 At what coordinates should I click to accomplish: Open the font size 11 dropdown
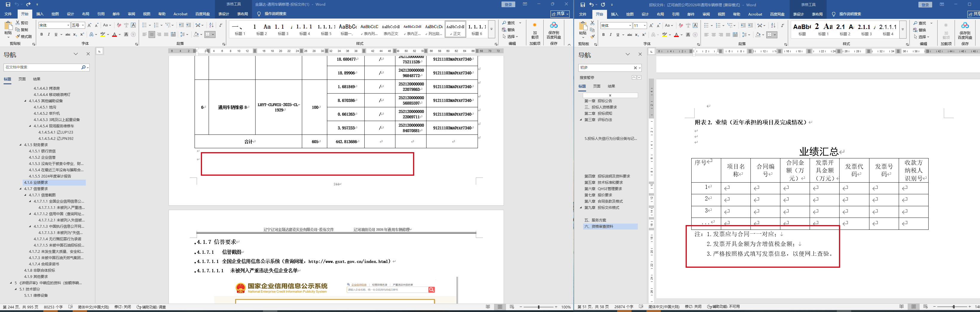click(644, 26)
